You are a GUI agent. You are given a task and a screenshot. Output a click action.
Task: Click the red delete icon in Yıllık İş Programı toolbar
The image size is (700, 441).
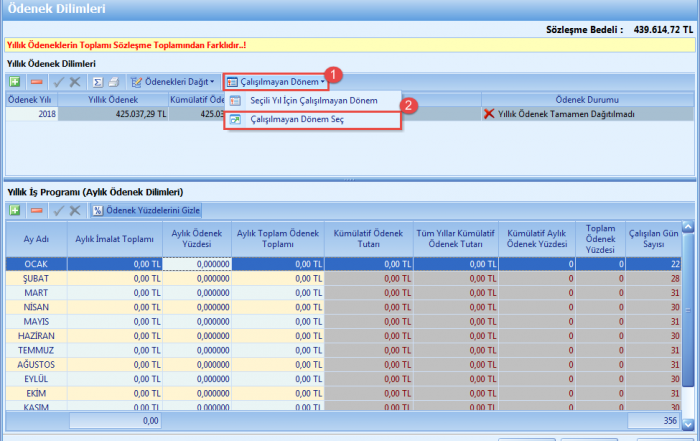(x=36, y=210)
